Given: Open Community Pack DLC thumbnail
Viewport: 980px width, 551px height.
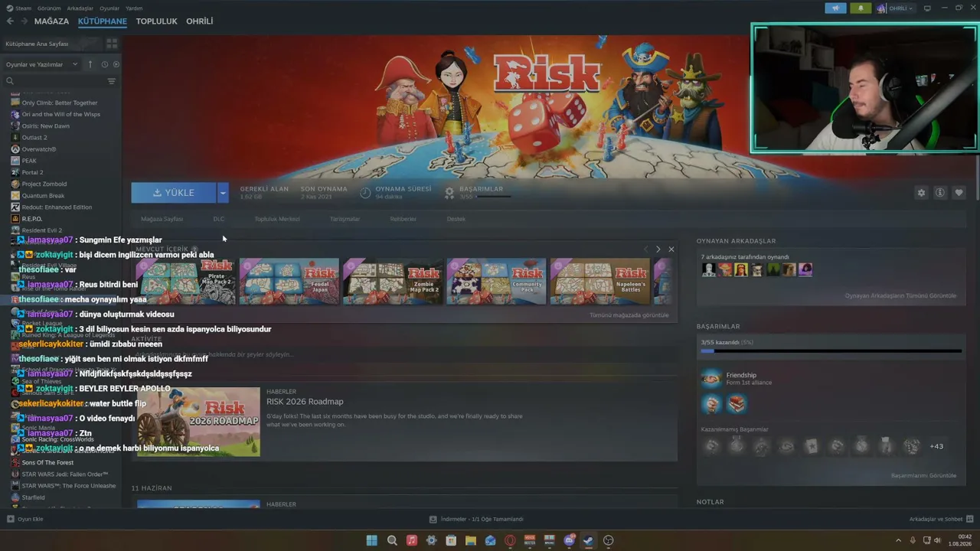Looking at the screenshot, I should click(496, 282).
